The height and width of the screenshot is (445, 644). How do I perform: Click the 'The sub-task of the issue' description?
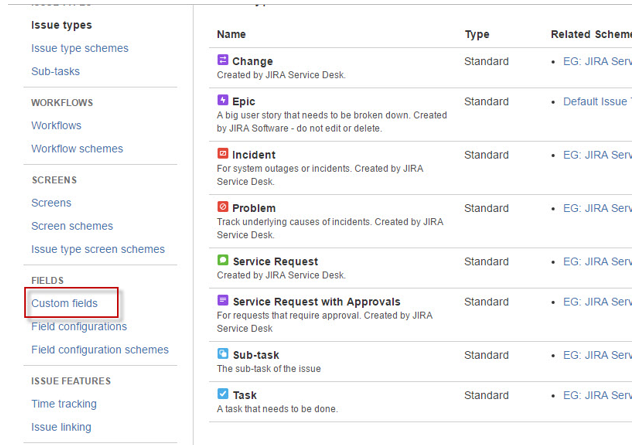[269, 369]
